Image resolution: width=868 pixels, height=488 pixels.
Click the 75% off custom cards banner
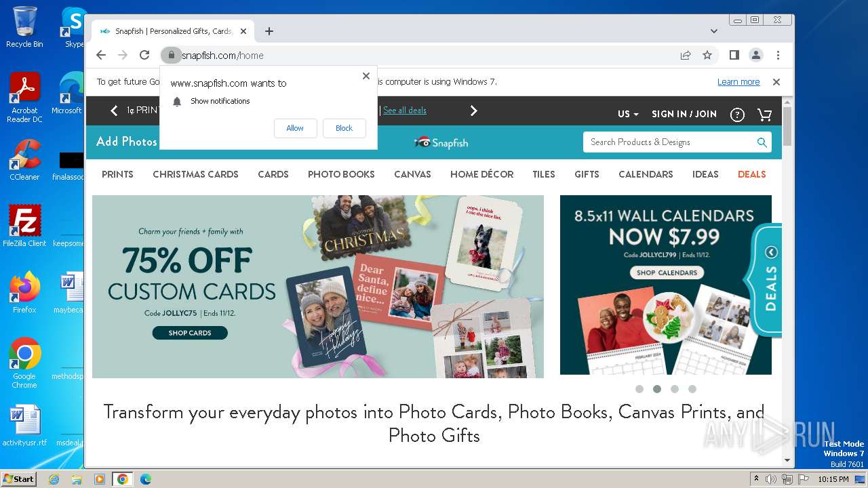(318, 287)
